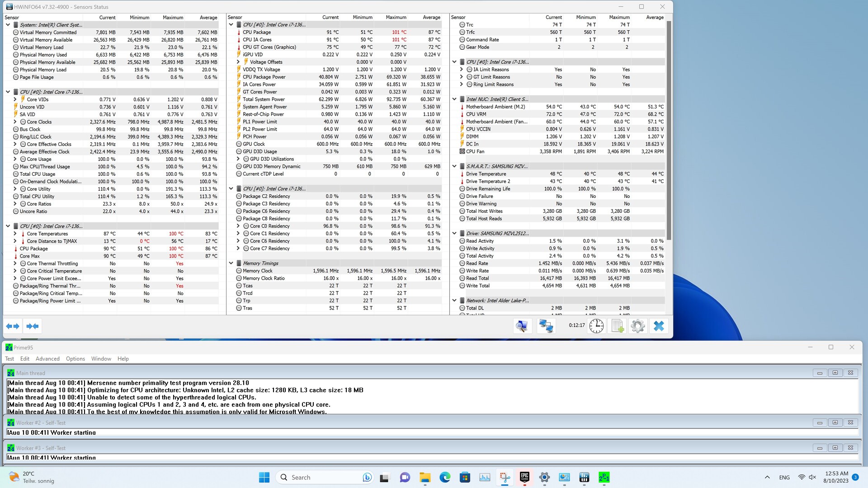Viewport: 868px width, 488px height.
Task: Expand the Core Thermal Throttling row
Action: pos(15,263)
